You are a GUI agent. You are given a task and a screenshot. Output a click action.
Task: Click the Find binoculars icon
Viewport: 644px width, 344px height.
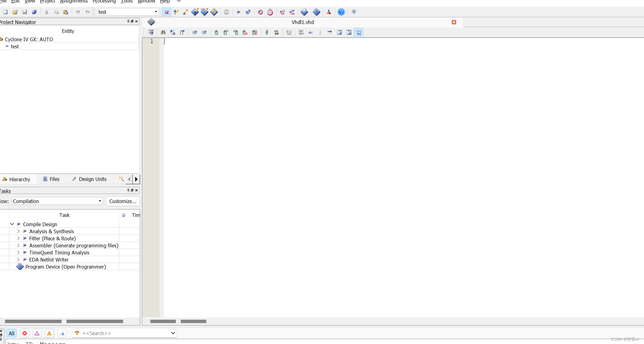163,32
